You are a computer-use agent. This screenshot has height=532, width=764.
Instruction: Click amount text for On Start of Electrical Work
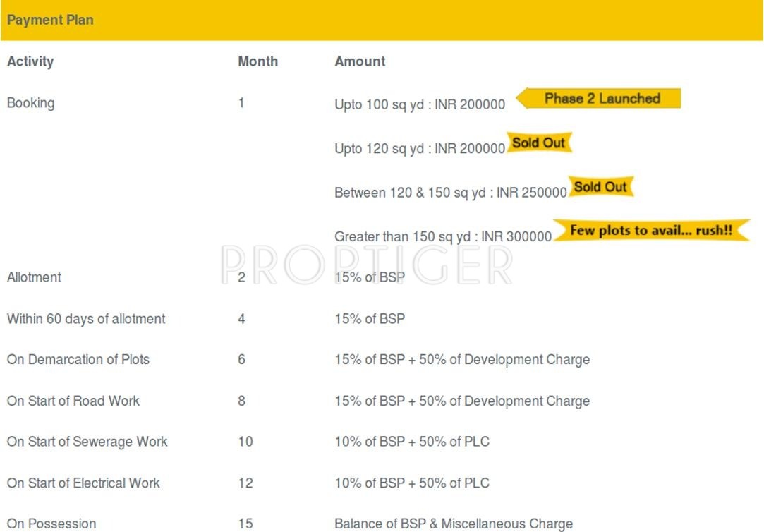point(412,483)
